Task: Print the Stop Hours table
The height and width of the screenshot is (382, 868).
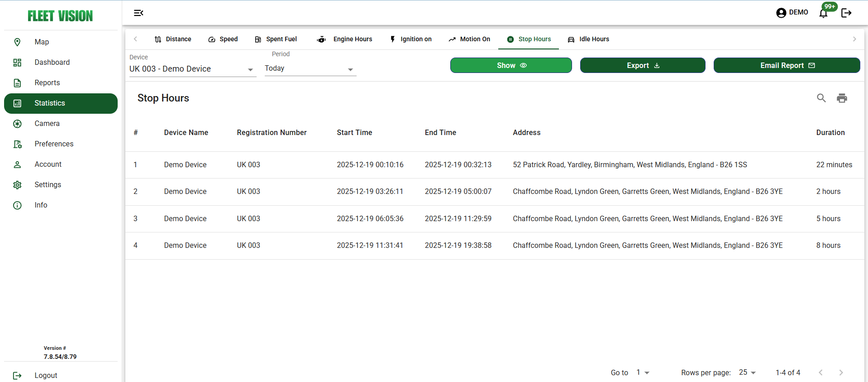Action: pyautogui.click(x=842, y=98)
